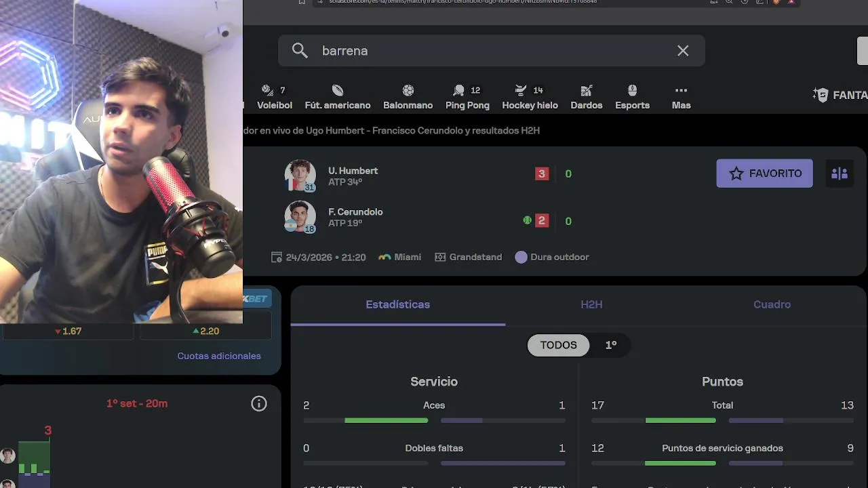Click Humbert's red game score 3
The image size is (868, 488).
[541, 174]
